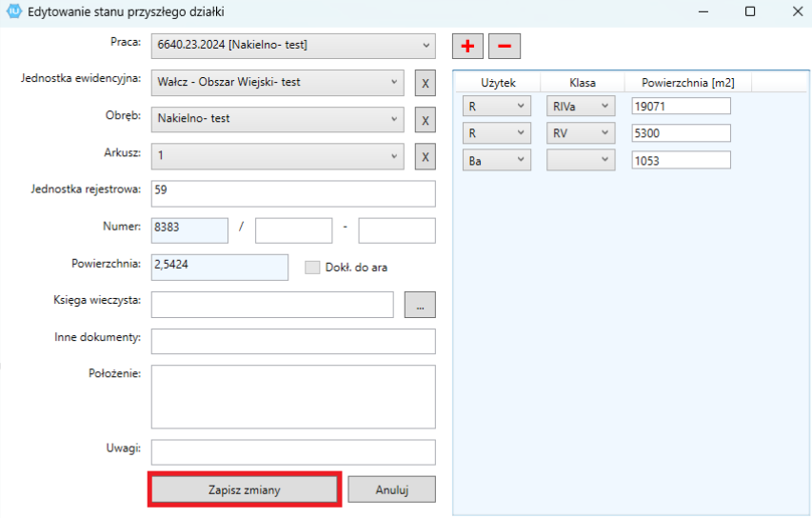
Task: Click the application icon in title bar
Action: coord(13,11)
